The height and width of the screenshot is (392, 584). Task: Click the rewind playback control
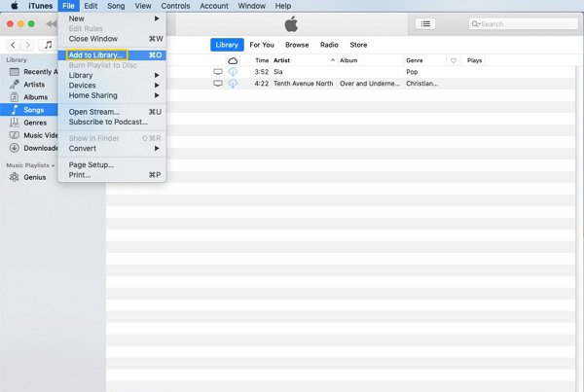pyautogui.click(x=52, y=24)
